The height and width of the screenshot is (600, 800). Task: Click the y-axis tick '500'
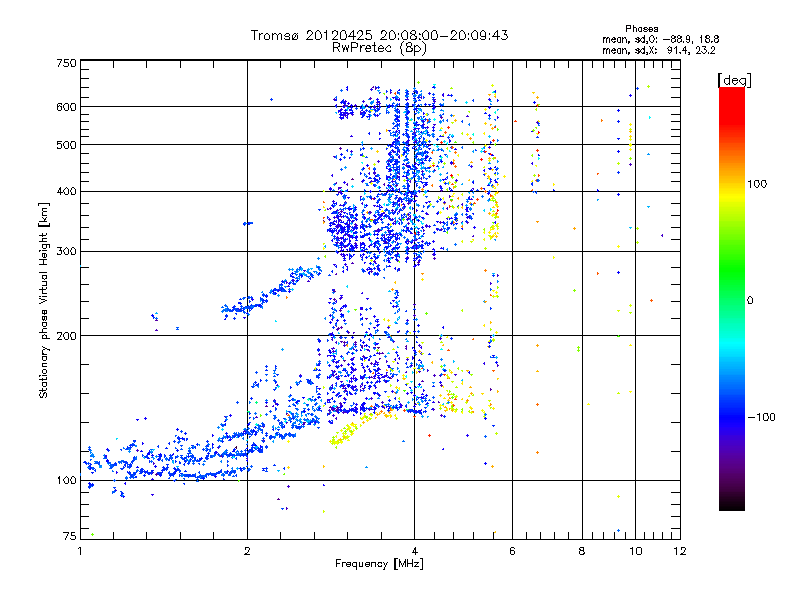pyautogui.click(x=67, y=145)
